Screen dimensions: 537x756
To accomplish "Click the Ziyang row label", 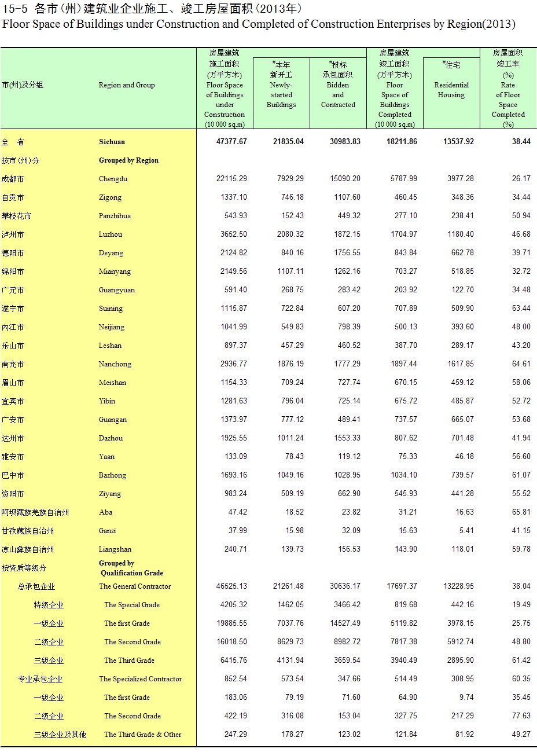I will pos(110,494).
